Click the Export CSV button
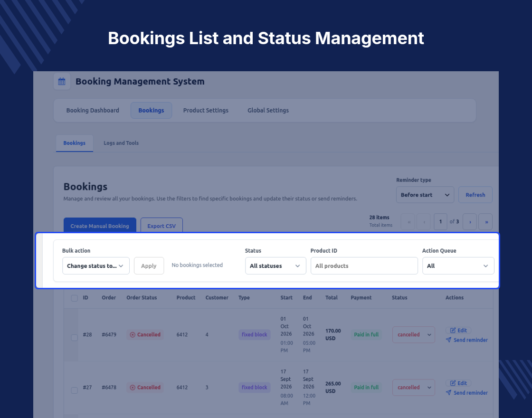 point(161,226)
